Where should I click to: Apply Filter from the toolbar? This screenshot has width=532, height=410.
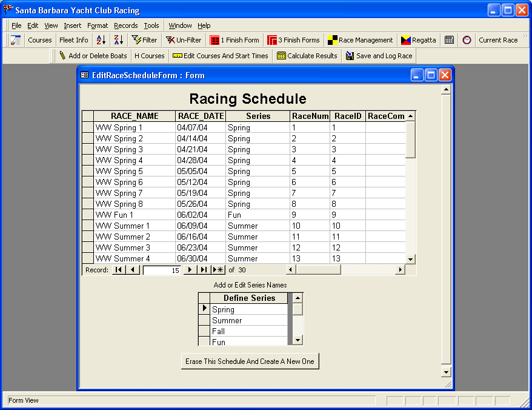pyautogui.click(x=145, y=40)
